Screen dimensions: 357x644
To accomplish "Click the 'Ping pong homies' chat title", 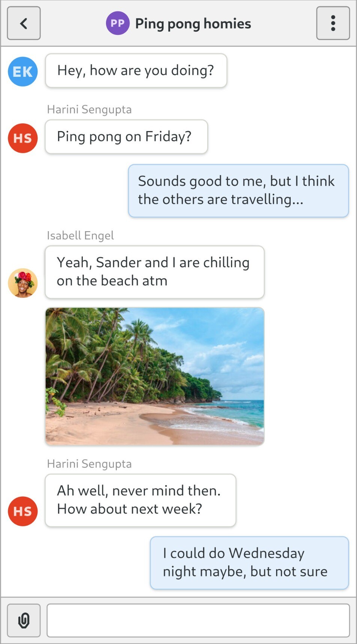I will point(193,24).
